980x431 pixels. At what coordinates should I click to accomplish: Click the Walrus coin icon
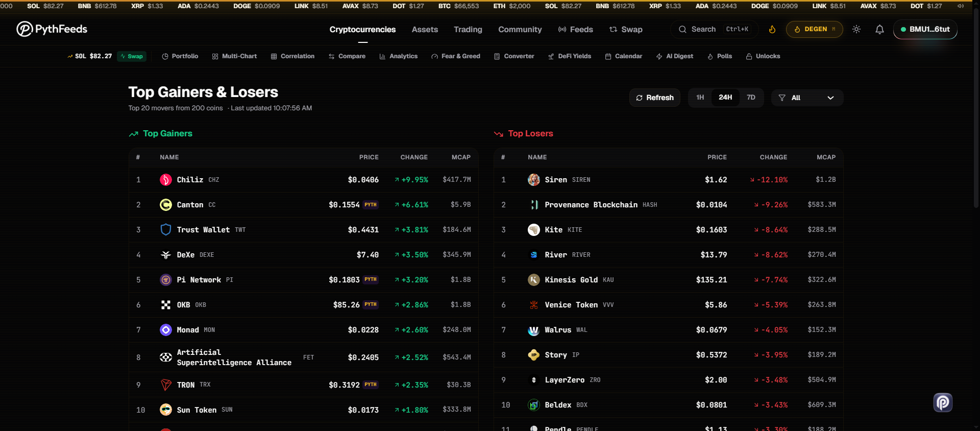coord(534,330)
